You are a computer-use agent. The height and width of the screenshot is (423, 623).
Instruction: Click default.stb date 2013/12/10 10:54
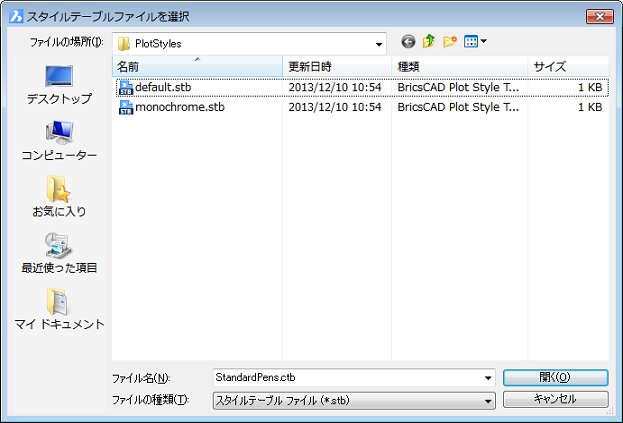click(x=335, y=87)
